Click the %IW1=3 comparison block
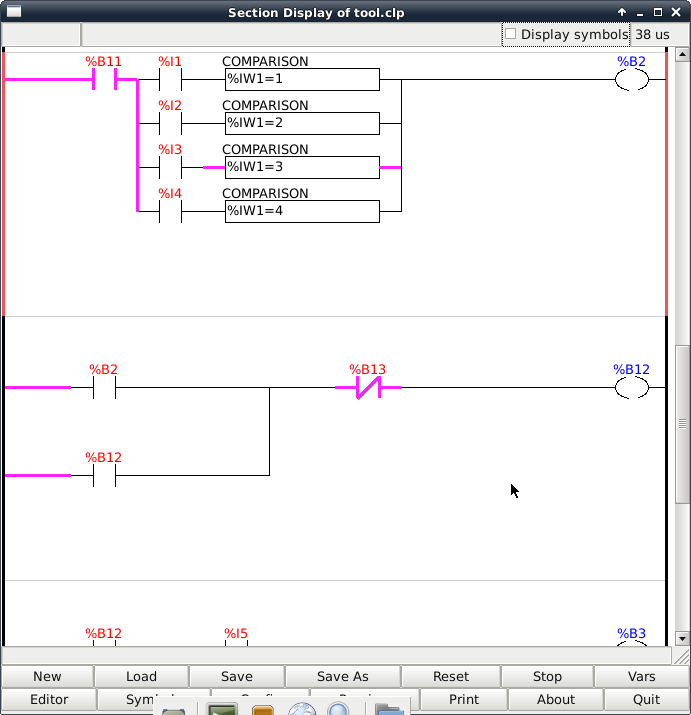Image resolution: width=691 pixels, height=715 pixels. (302, 167)
